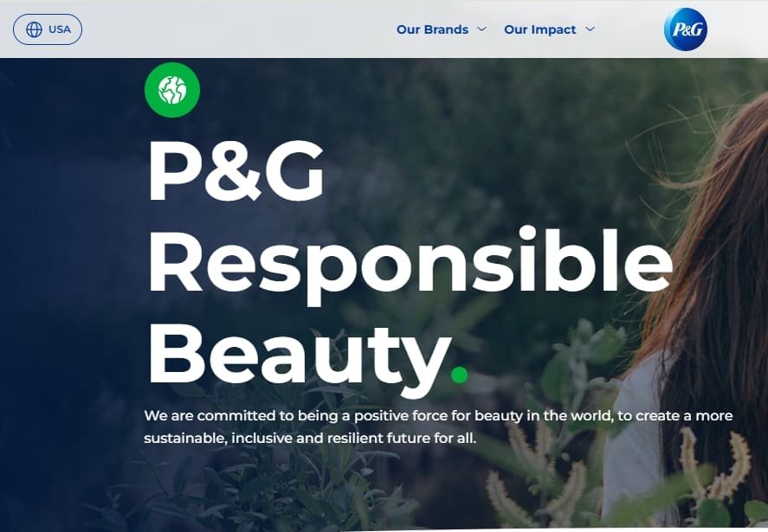Expand the chevron next to Our Impact
768x532 pixels.
(x=591, y=29)
